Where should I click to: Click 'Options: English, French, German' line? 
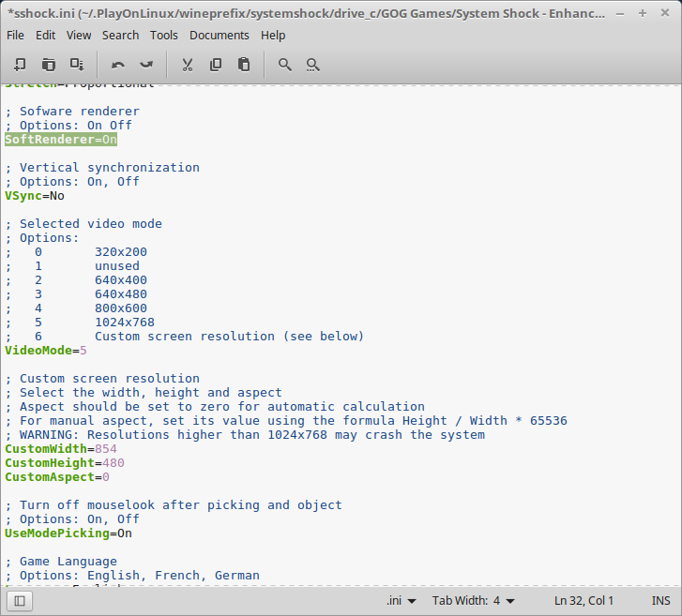coord(132,576)
